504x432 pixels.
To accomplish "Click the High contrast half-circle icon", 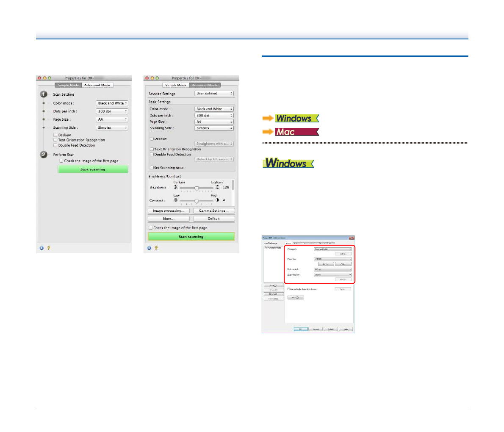I will click(217, 200).
